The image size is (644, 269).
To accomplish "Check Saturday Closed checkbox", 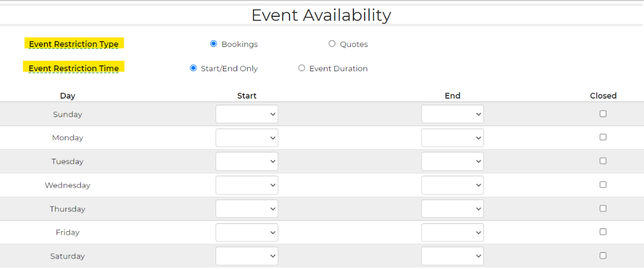I will coord(603,255).
